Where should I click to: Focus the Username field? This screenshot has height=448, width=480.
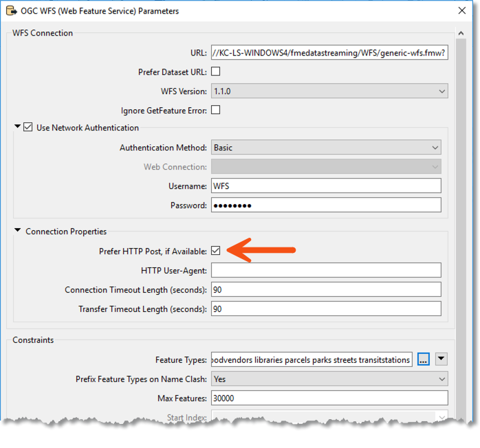point(325,186)
